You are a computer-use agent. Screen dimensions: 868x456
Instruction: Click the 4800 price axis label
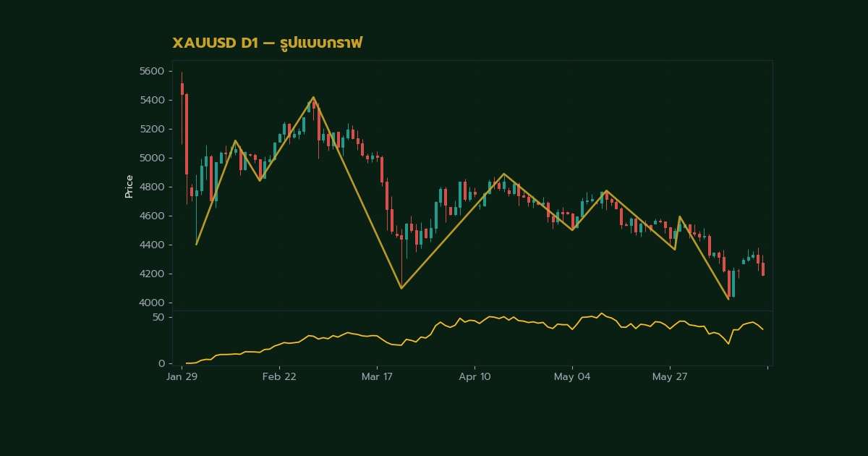[x=152, y=187]
